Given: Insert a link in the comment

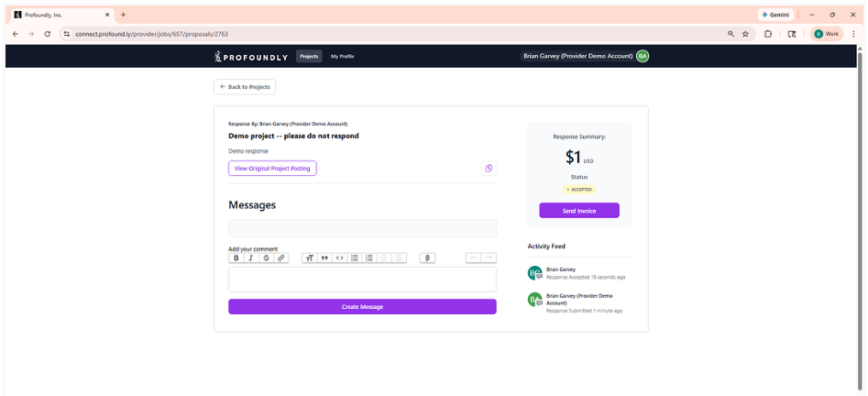Looking at the screenshot, I should (x=281, y=258).
